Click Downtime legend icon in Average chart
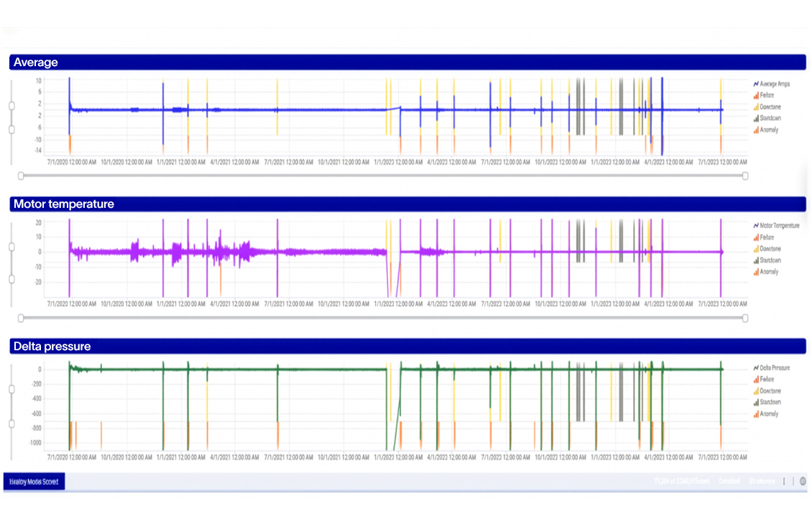 (755, 107)
